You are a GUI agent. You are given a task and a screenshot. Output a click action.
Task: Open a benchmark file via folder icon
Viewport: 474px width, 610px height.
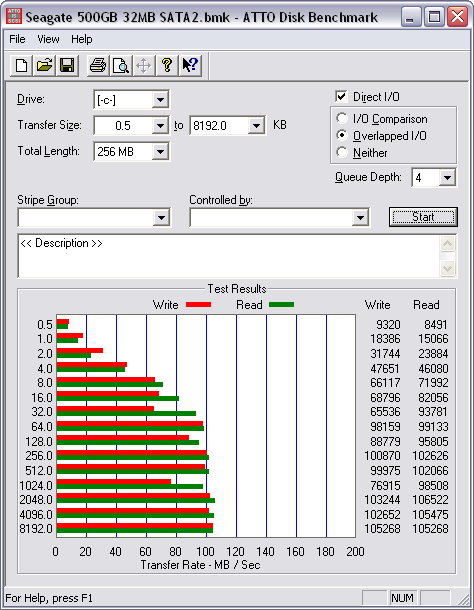click(44, 65)
